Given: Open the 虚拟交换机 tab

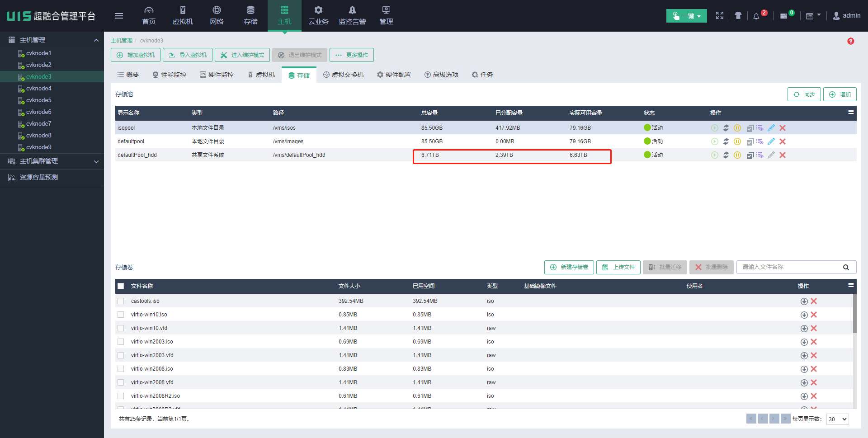Looking at the screenshot, I should 343,75.
